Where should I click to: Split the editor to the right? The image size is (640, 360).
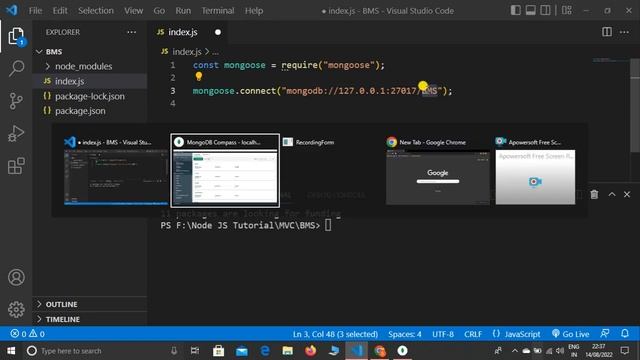[x=607, y=32]
